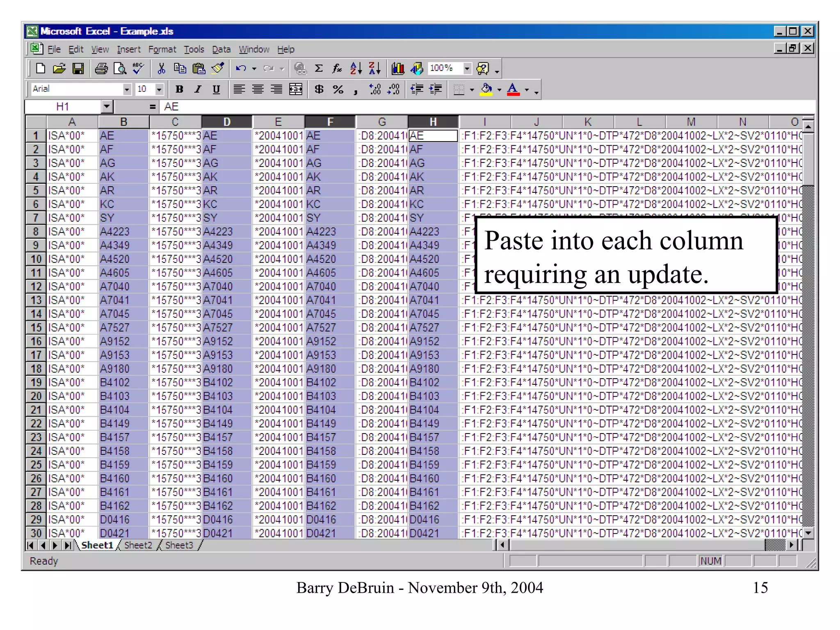
Task: Print with the printer icon
Action: 101,68
